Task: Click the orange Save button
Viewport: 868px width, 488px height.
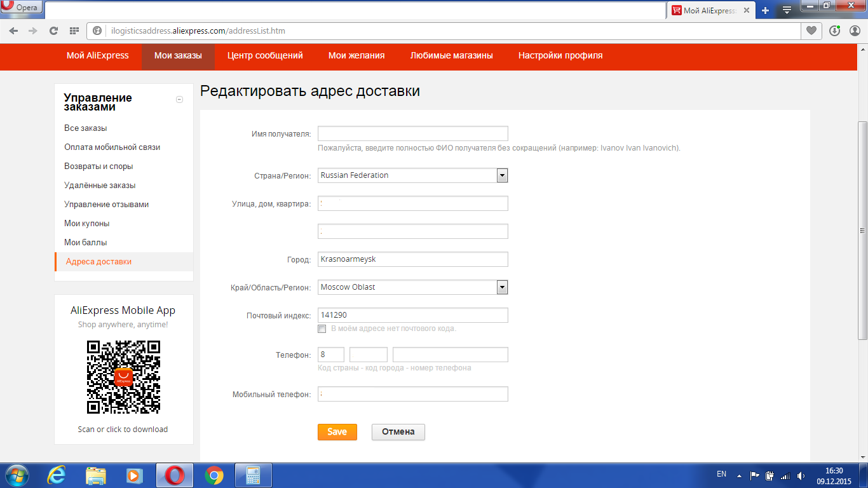Action: click(x=337, y=432)
